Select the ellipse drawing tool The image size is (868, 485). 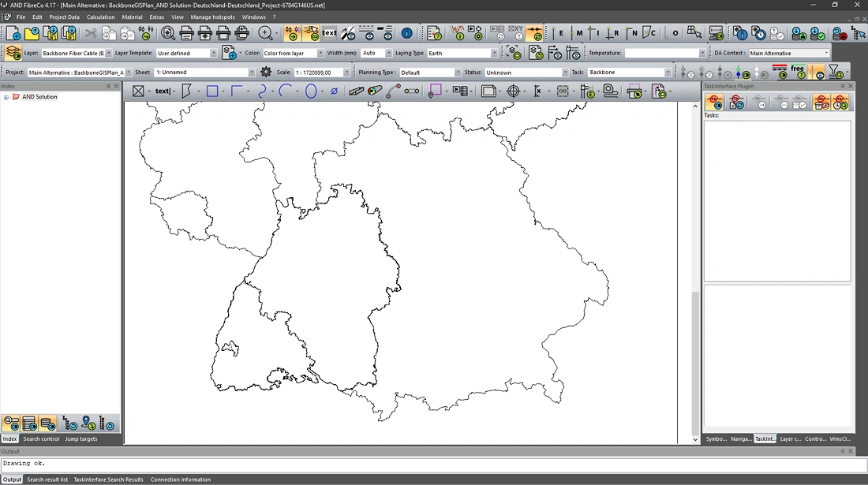311,91
